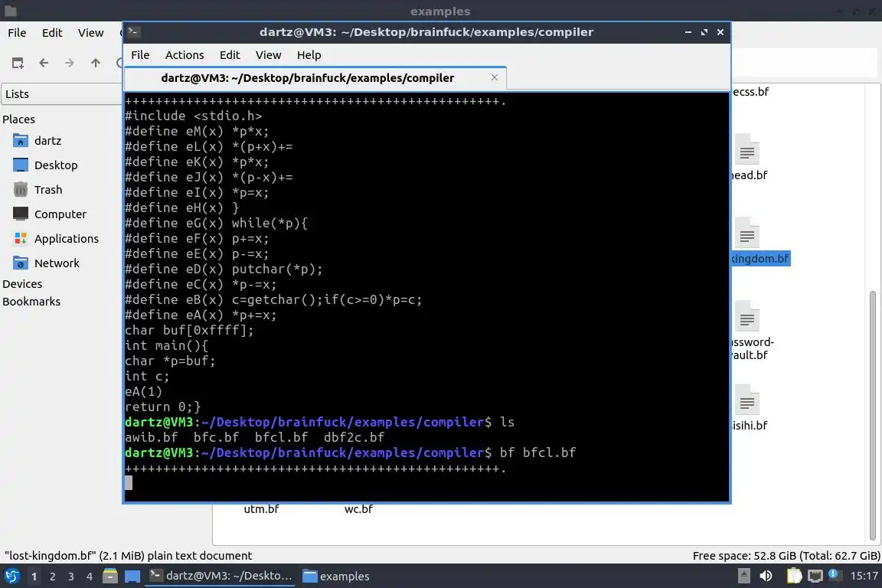Screen dimensions: 882x588
Task: Collapse the Places section header
Action: pyautogui.click(x=18, y=119)
